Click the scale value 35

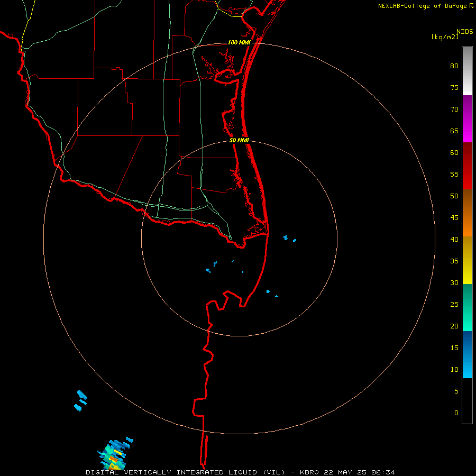point(454,261)
